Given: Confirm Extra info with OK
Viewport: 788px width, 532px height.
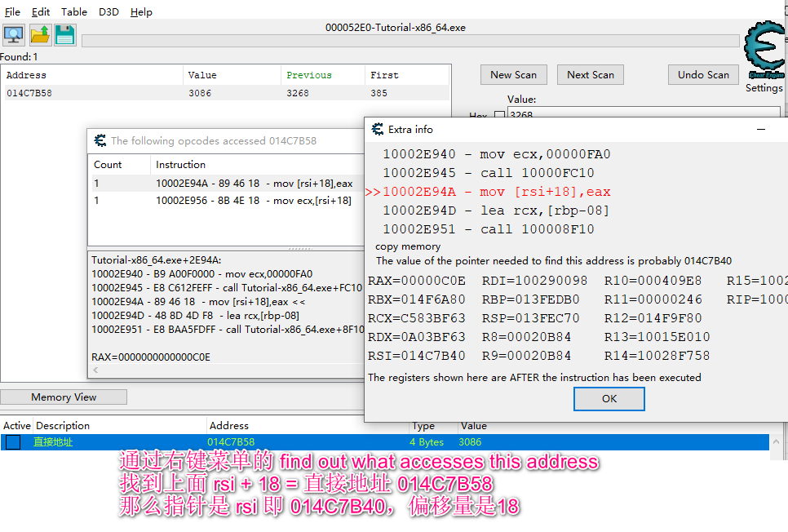Looking at the screenshot, I should pyautogui.click(x=609, y=399).
